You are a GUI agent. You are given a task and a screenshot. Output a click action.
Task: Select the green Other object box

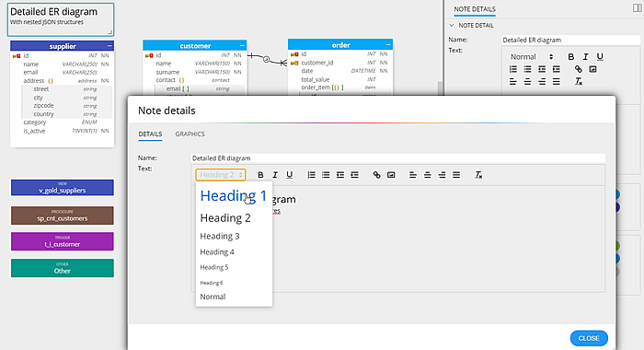(62, 268)
